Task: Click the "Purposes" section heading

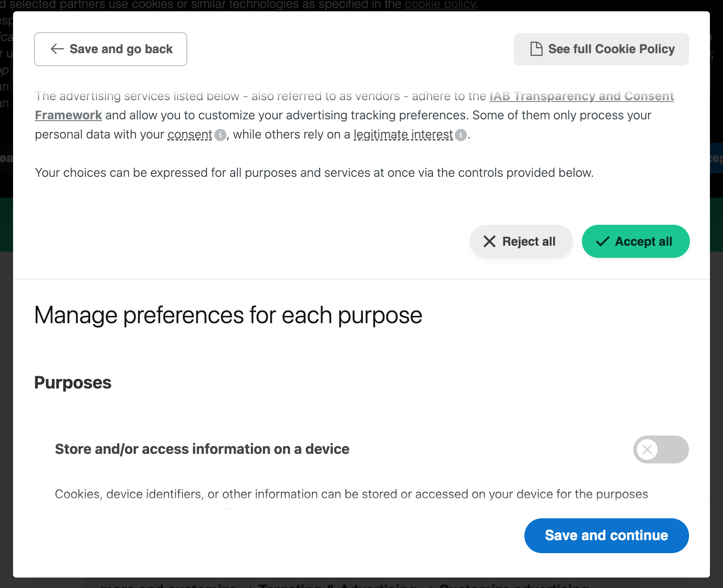Action: coord(73,382)
